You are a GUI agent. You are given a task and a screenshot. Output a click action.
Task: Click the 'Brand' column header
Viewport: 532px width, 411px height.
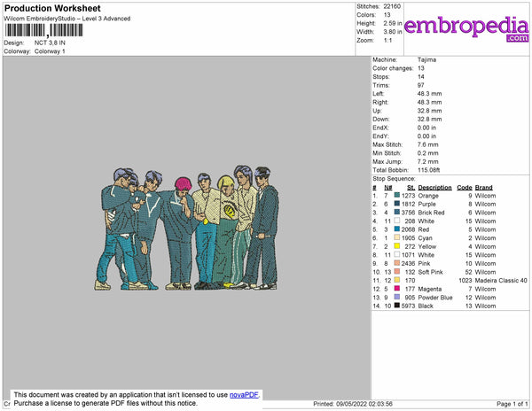[x=483, y=188]
